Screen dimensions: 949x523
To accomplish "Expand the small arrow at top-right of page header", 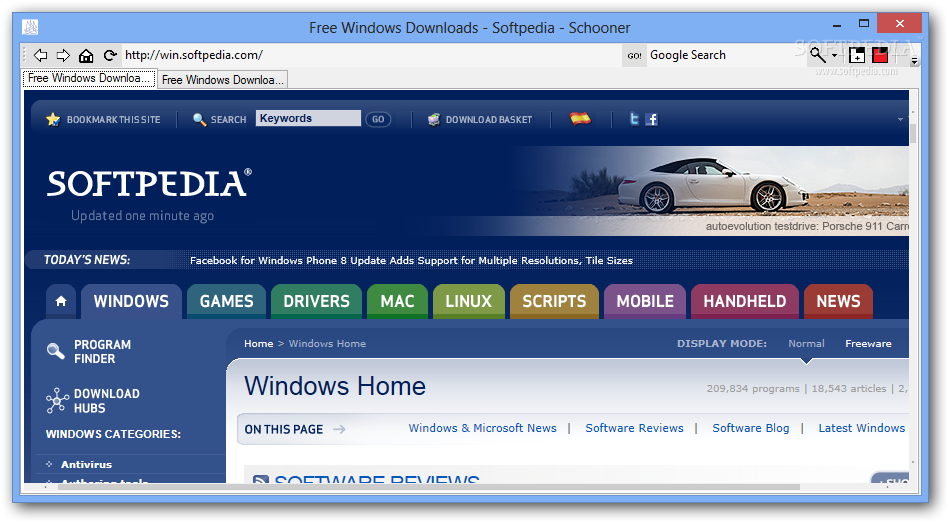I will point(900,119).
